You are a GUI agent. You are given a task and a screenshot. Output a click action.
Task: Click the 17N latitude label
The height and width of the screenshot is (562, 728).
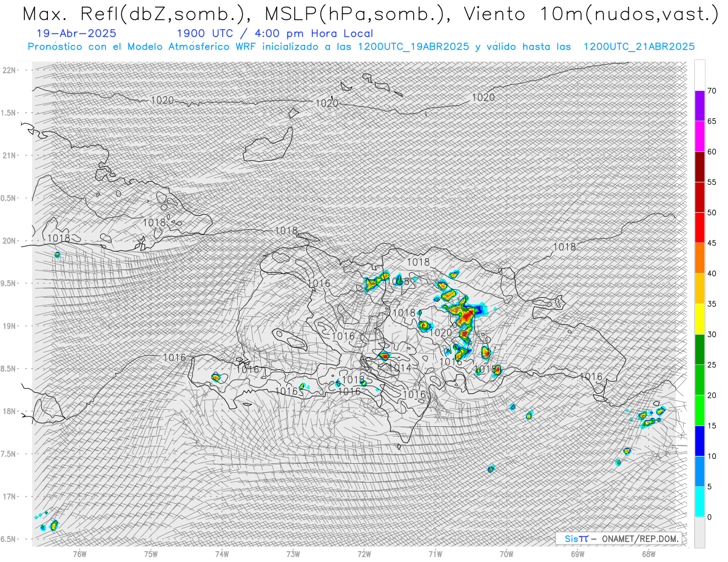click(8, 497)
